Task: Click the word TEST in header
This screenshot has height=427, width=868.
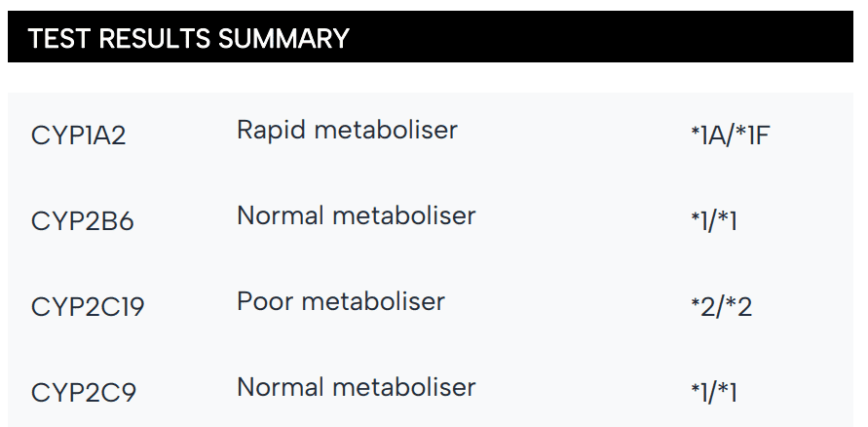Action: 59,39
